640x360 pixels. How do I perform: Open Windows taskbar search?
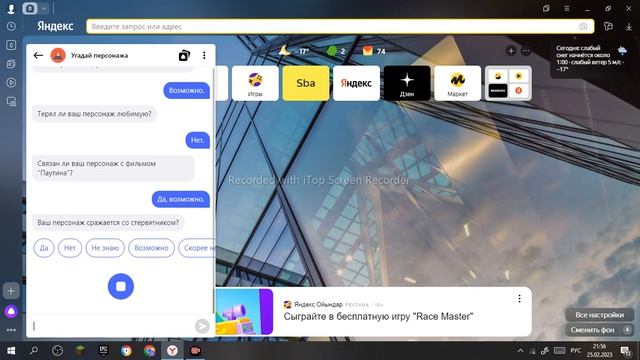click(x=34, y=351)
